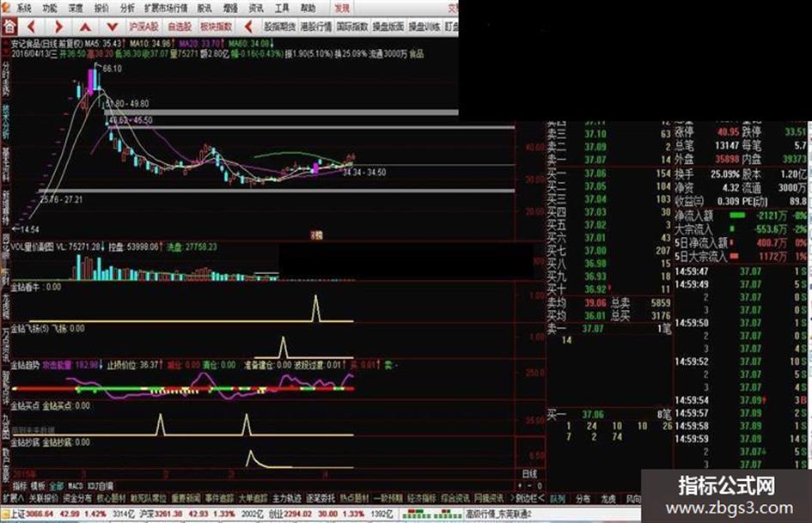Open the 日线 period selector

pos(529,474)
